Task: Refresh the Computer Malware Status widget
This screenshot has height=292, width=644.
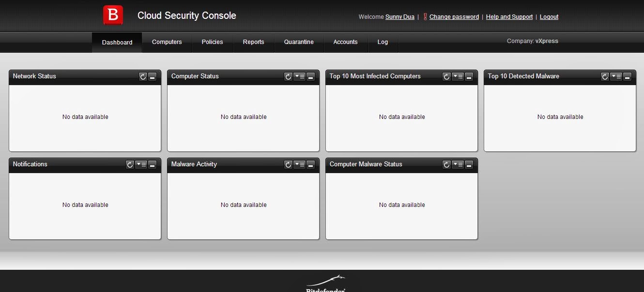Action: (446, 165)
